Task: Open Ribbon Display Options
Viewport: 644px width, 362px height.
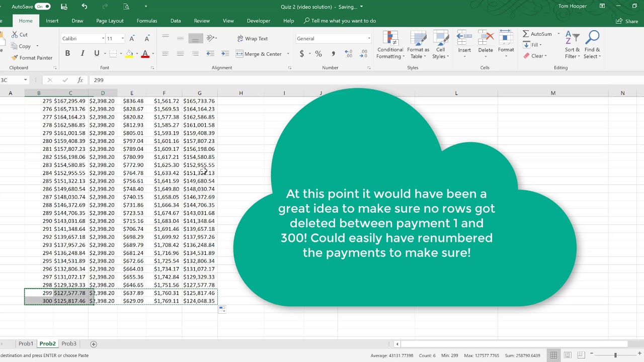Action: coord(602,7)
